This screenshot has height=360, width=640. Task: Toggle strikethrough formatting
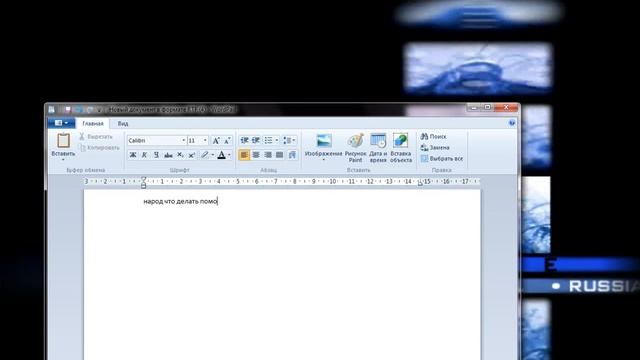[168, 155]
